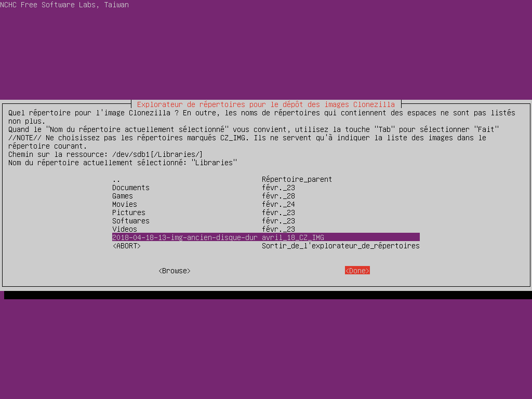
Task: Choose the <ABORT> entry in list
Action: point(266,246)
